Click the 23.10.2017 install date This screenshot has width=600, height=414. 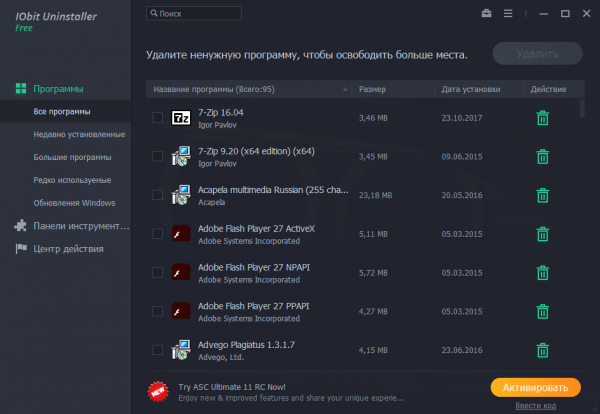coord(461,118)
